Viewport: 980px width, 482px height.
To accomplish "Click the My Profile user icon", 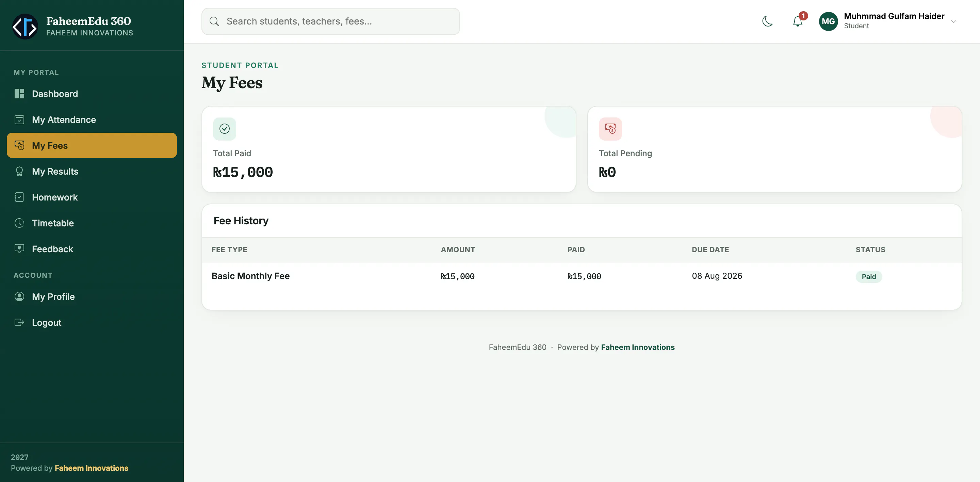I will [x=19, y=296].
